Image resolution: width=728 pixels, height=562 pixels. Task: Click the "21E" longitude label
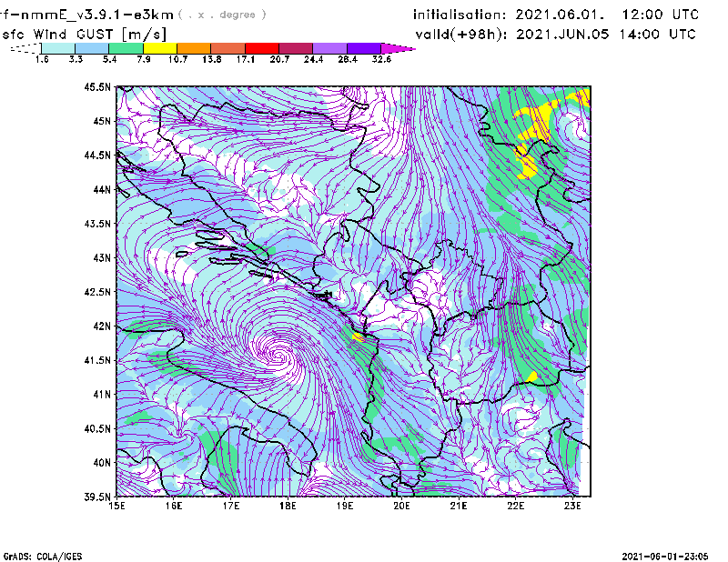459,506
